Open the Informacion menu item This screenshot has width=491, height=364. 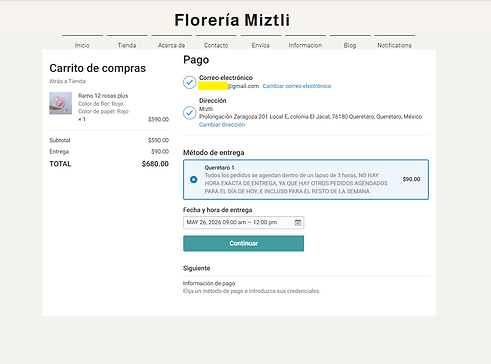coord(305,45)
